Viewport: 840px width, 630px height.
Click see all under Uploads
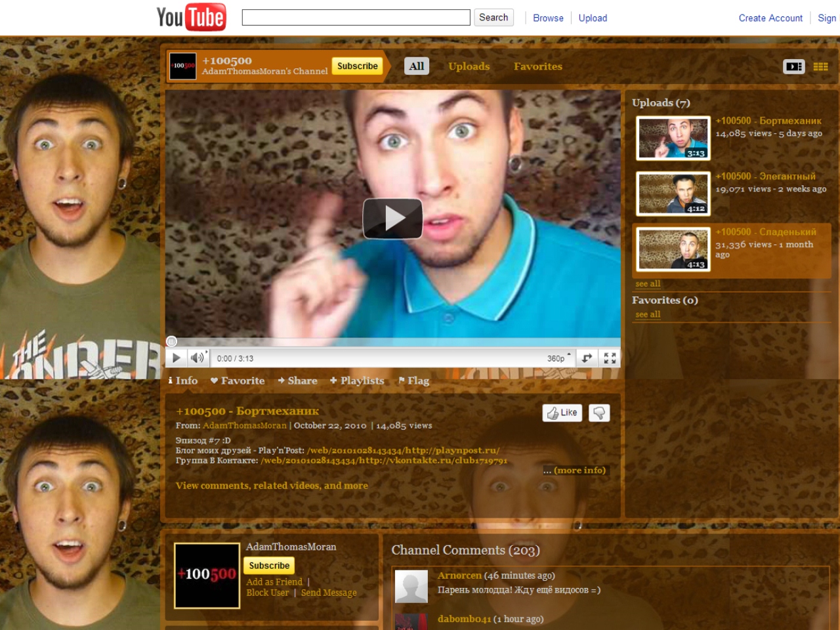[648, 283]
